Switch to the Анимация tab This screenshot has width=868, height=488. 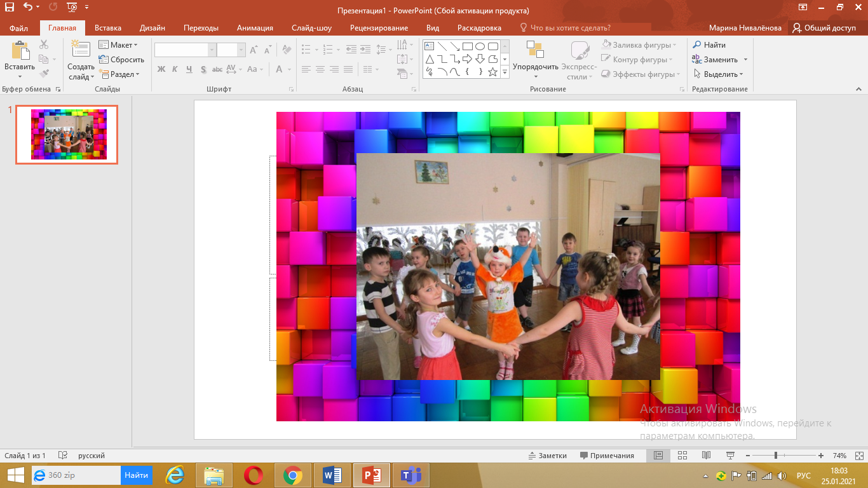point(255,28)
